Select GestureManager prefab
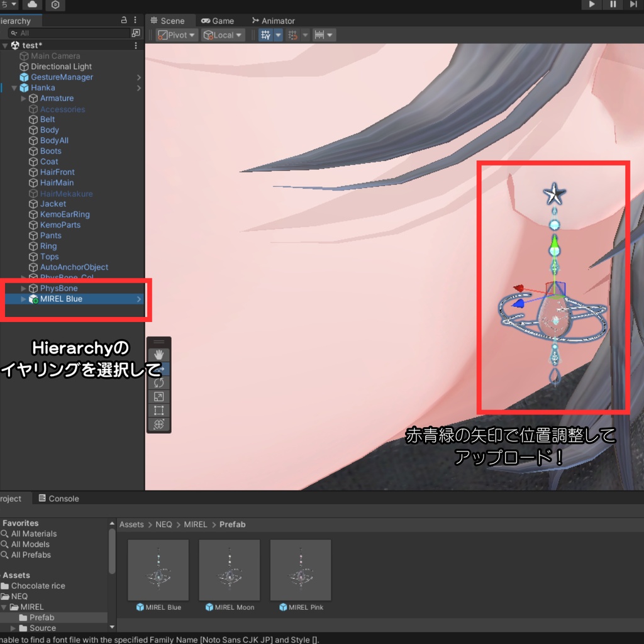Image resolution: width=644 pixels, height=644 pixels. click(62, 77)
